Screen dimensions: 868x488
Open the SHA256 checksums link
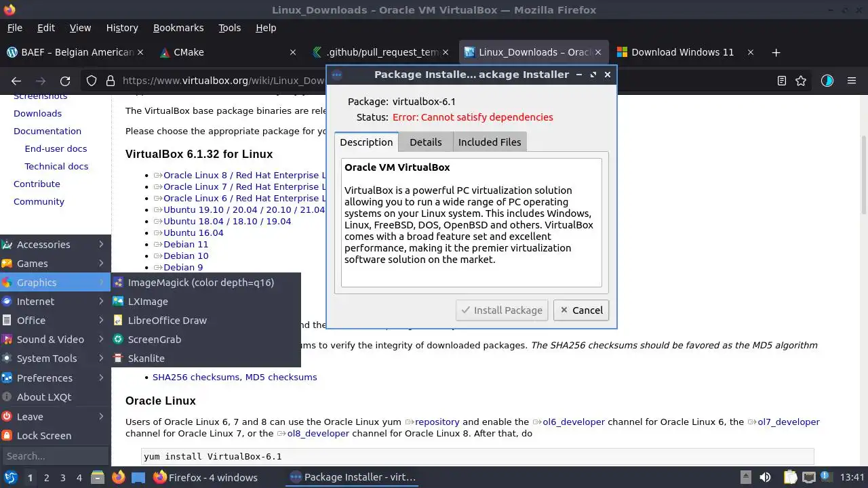[x=196, y=377]
